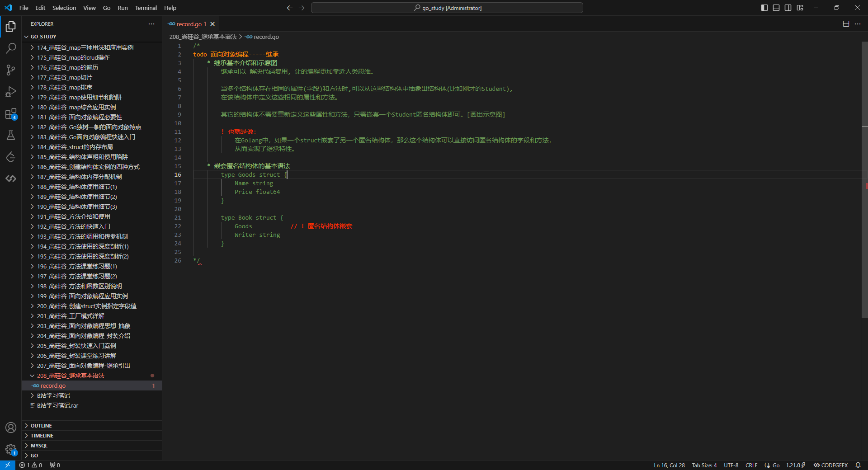Image resolution: width=868 pixels, height=470 pixels.
Task: Toggle the secondary side bar
Action: pyautogui.click(x=788, y=8)
